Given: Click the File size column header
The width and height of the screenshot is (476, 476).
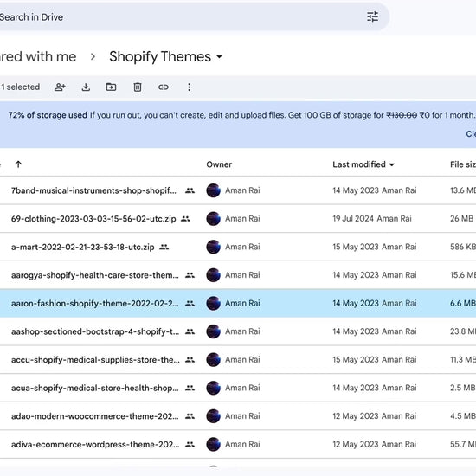Looking at the screenshot, I should point(463,164).
